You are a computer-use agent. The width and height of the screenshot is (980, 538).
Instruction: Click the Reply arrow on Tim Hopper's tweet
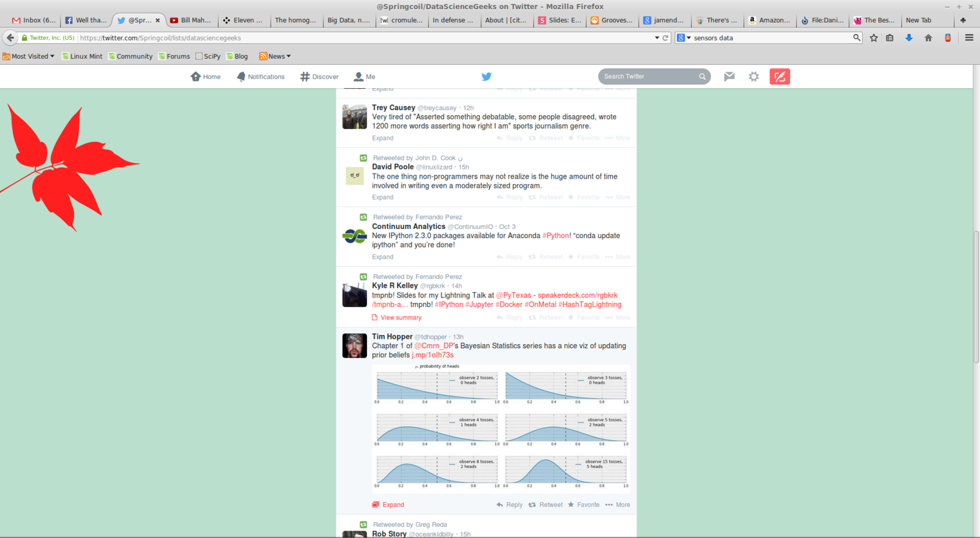[510, 505]
